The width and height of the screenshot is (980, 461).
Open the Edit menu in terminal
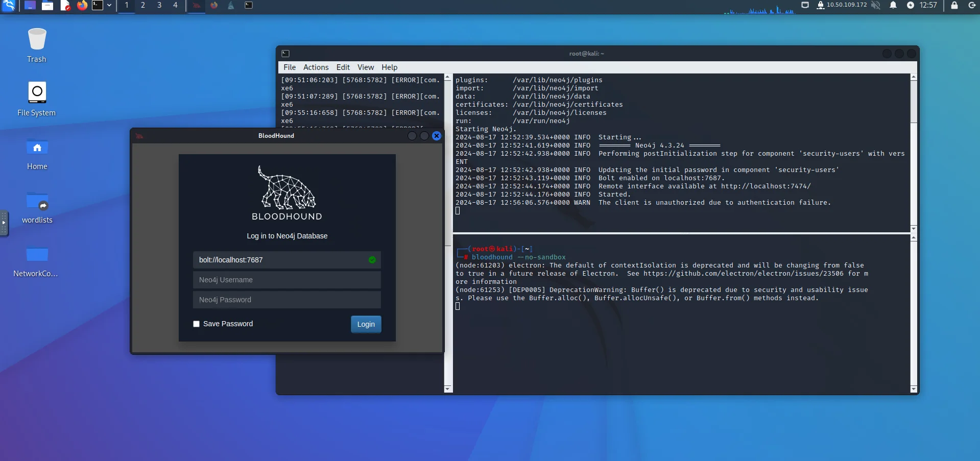click(x=343, y=67)
